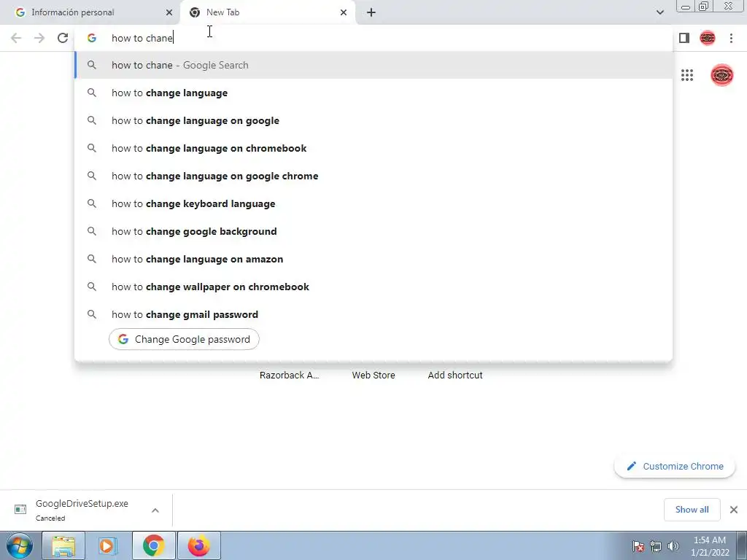Click the Customize Chrome button

(675, 466)
